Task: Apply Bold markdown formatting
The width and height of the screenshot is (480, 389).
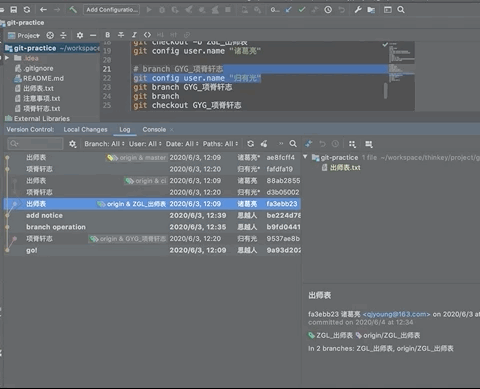Action: coord(107,35)
